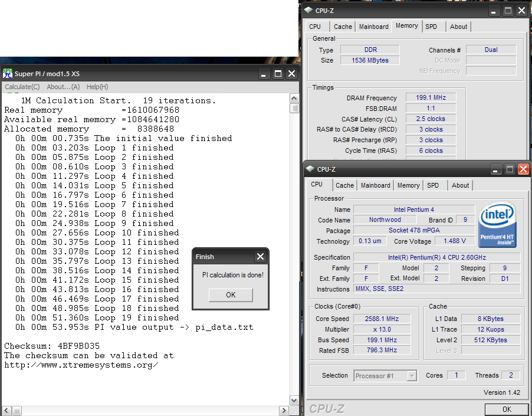Open the Processor #1 selection dropdown
The image size is (532, 416).
tap(385, 376)
